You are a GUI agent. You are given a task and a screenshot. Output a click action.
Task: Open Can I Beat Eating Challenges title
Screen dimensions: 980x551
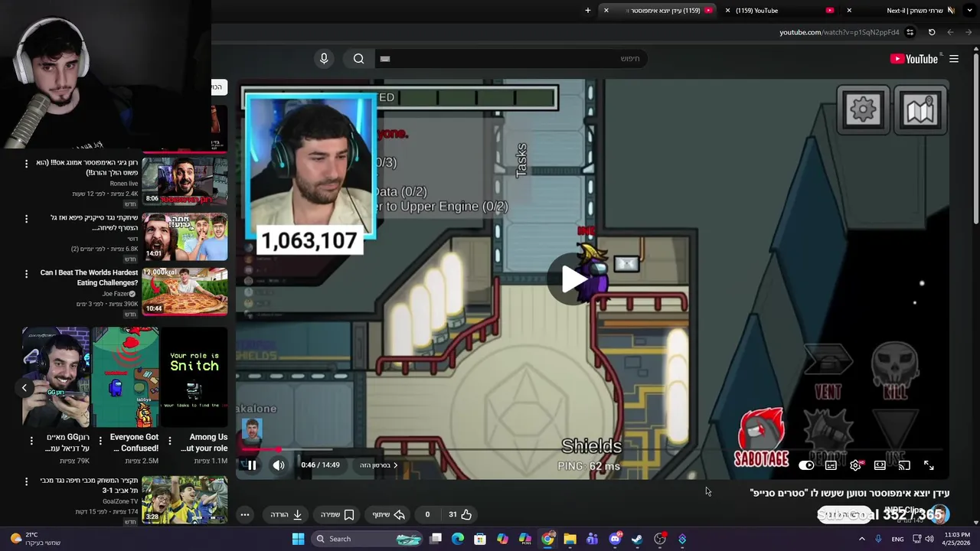[89, 278]
